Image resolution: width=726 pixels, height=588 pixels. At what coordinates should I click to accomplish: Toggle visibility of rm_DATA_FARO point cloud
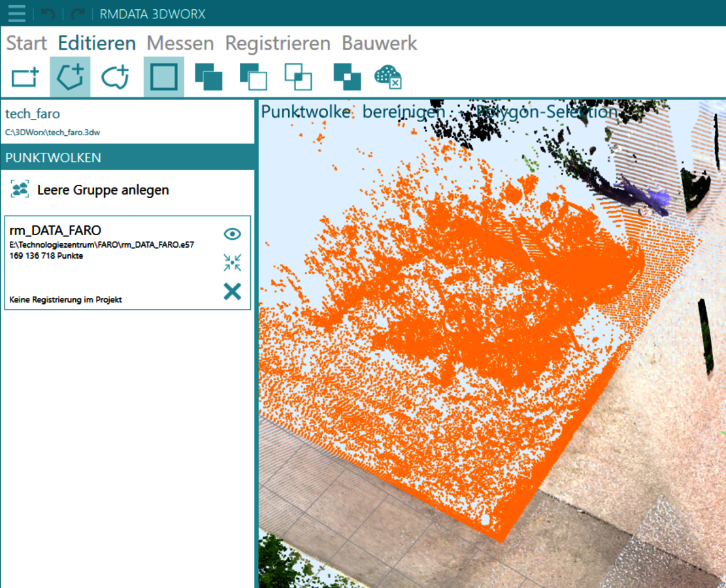pos(232,234)
